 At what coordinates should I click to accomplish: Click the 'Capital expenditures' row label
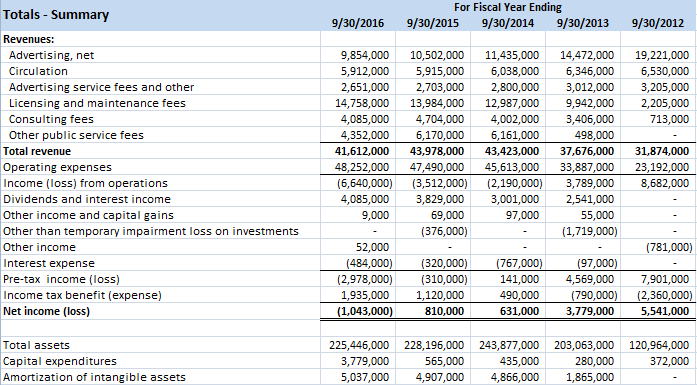[x=60, y=361]
